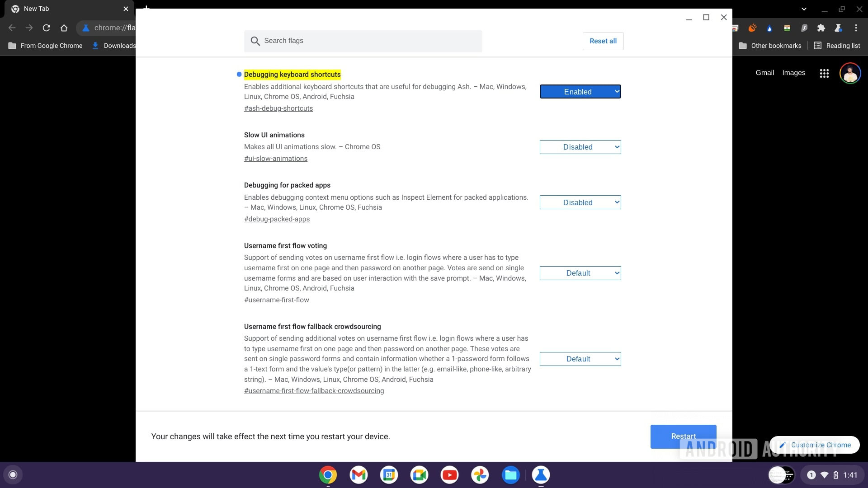Open Debugging for packed apps dropdown

[x=580, y=202]
